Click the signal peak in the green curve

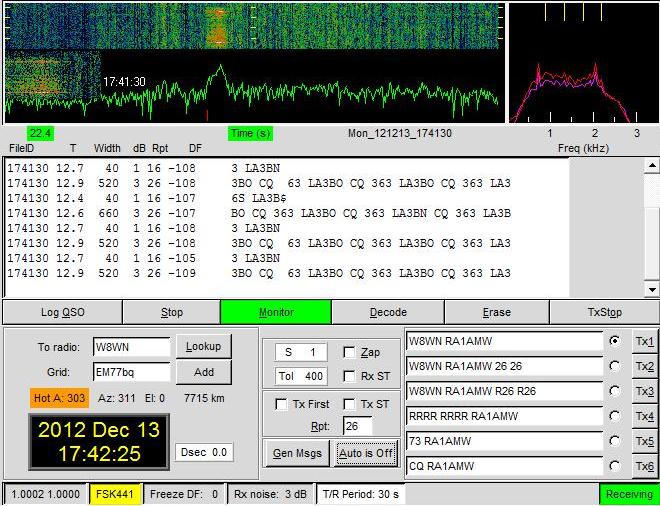tap(220, 67)
